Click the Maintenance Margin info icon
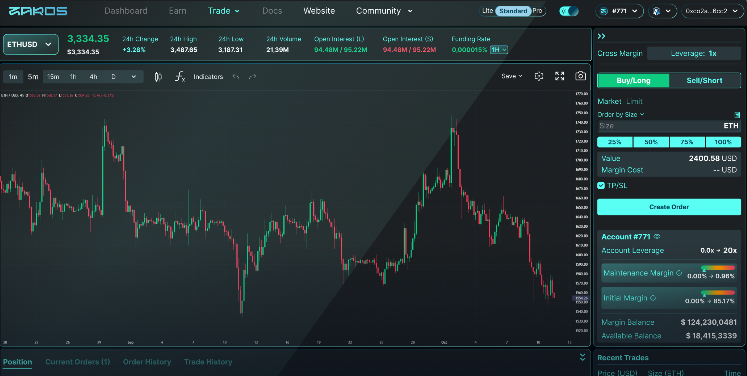The image size is (747, 376). tap(679, 273)
